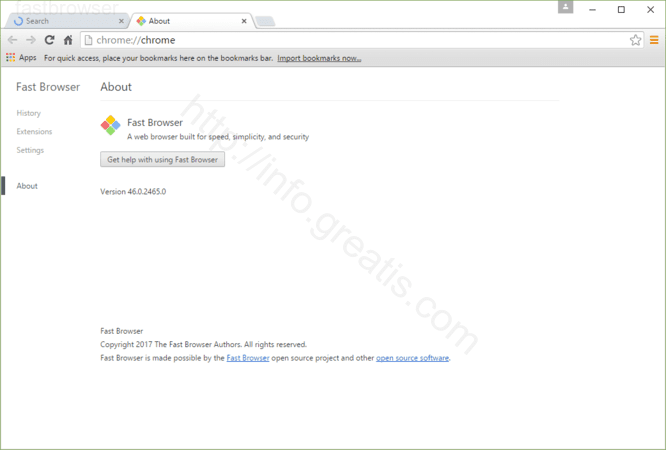Image resolution: width=666 pixels, height=450 pixels.
Task: Close the Search tab
Action: (x=121, y=21)
